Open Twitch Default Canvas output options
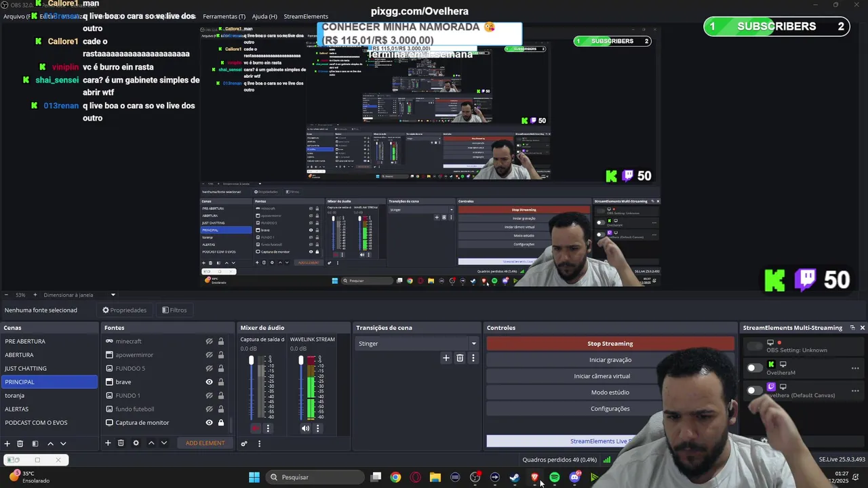Screen dimensions: 868x488 [855, 390]
